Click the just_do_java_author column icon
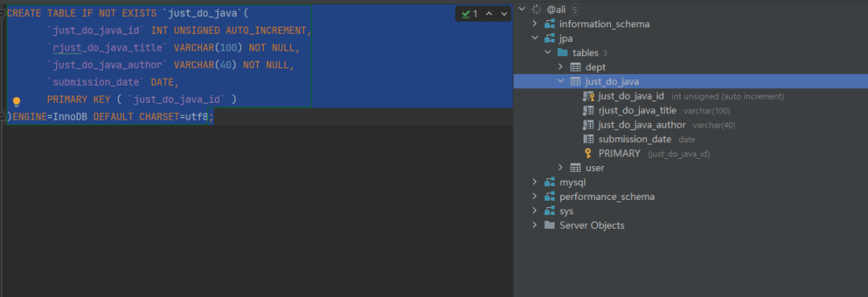Image resolution: width=868 pixels, height=297 pixels. point(589,125)
